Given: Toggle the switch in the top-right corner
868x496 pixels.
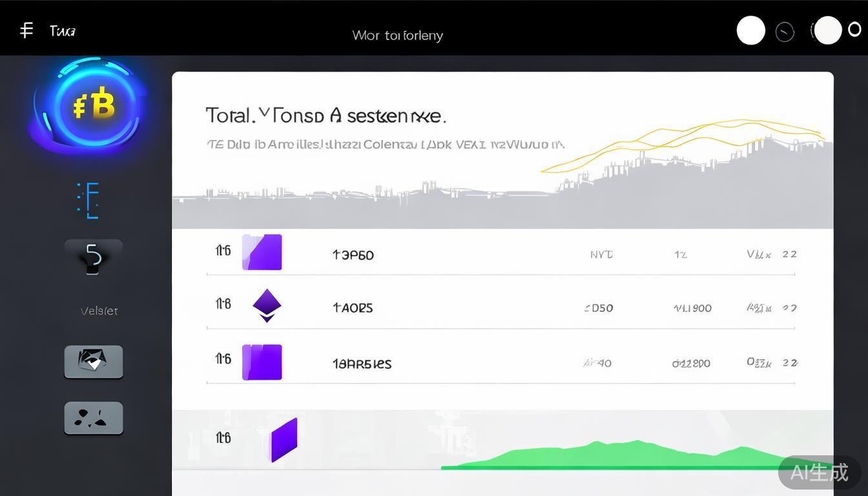Looking at the screenshot, I should click(827, 30).
